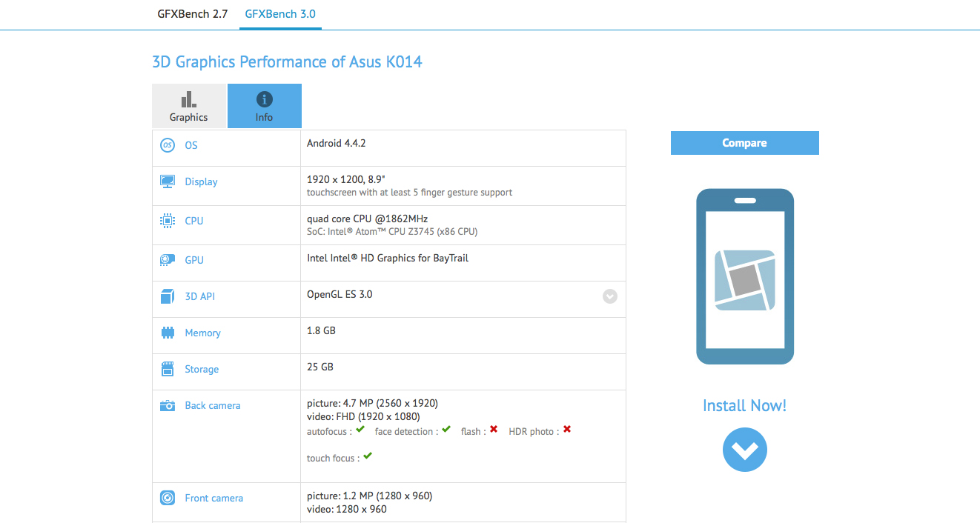Click the GPU graphics card icon
Screen dimensions: 980x523
pyautogui.click(x=168, y=260)
